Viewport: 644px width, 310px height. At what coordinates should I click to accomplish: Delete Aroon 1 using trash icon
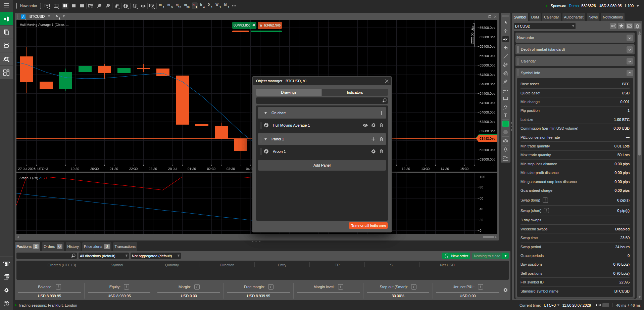tap(381, 151)
